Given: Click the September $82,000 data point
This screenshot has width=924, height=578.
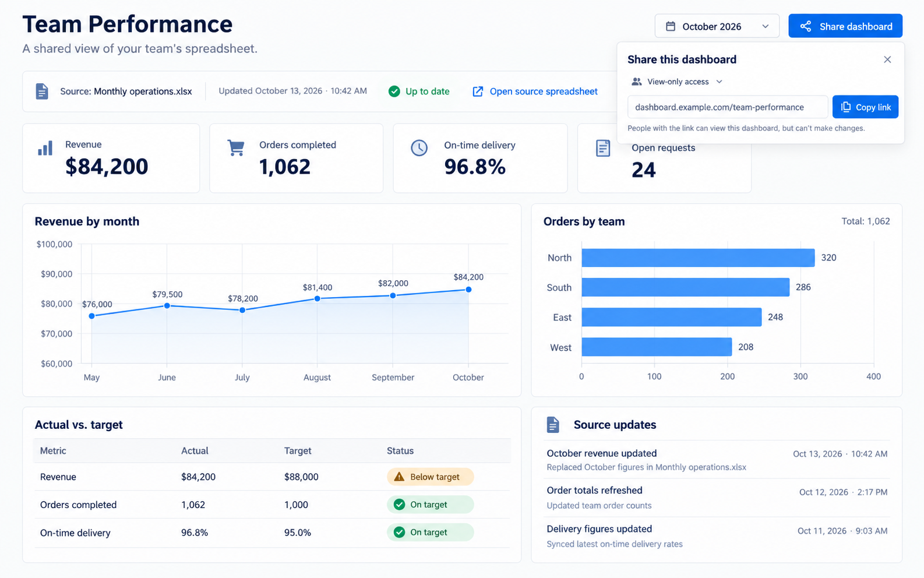Looking at the screenshot, I should [393, 295].
